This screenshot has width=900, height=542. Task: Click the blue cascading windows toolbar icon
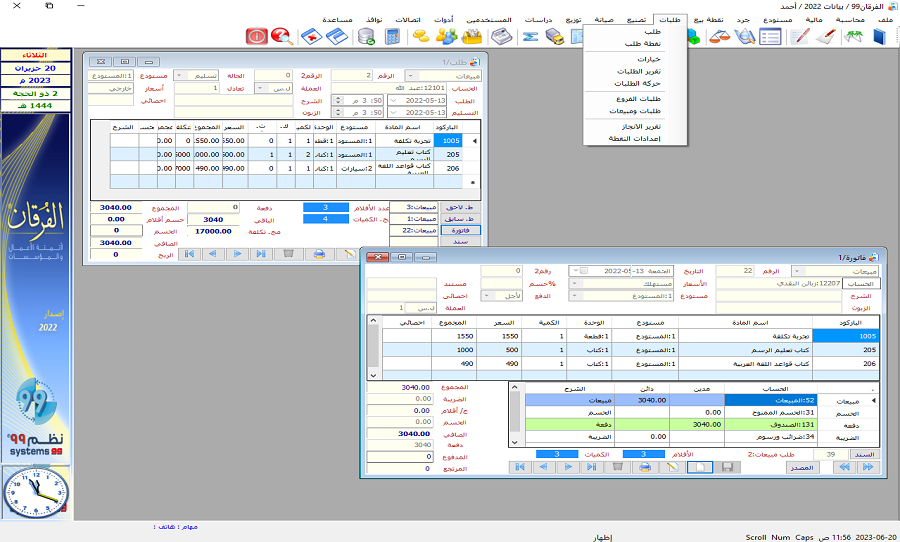pos(338,37)
